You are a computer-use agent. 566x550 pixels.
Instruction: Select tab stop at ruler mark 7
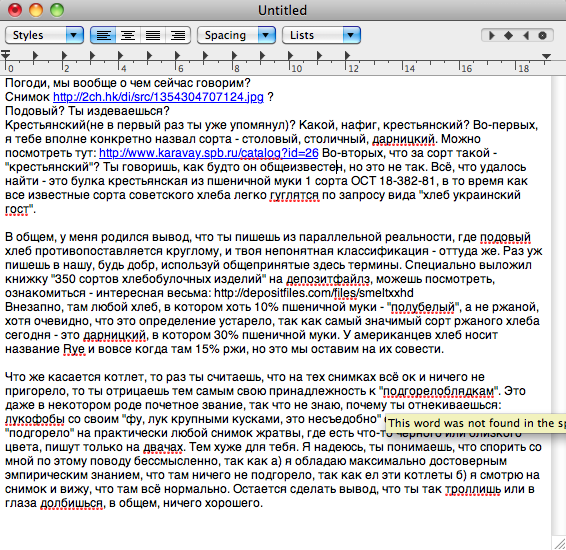coord(205,56)
